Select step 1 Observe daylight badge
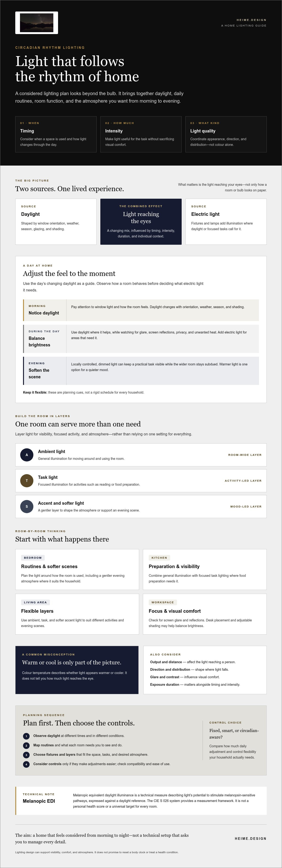282x868 pixels. 26,736
